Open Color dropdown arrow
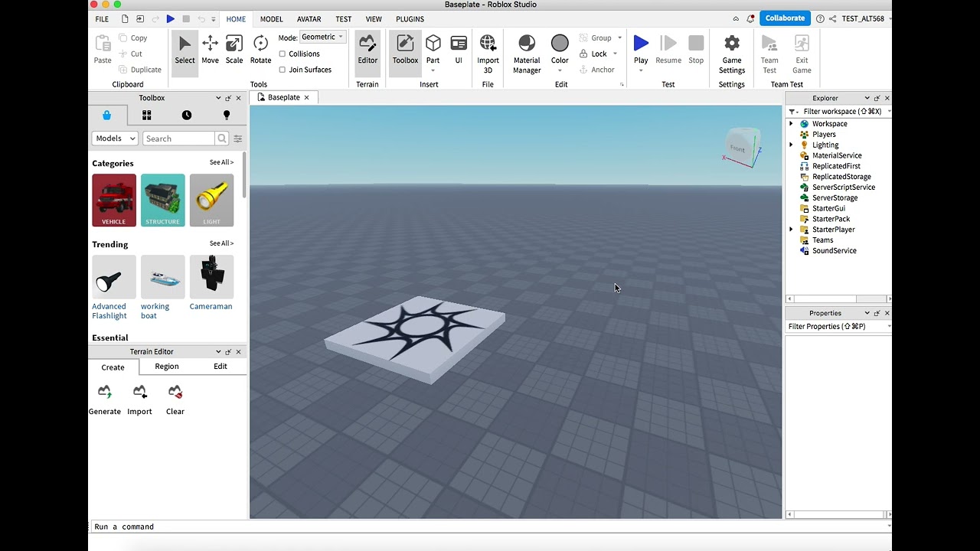Image resolution: width=980 pixels, height=551 pixels. click(560, 70)
